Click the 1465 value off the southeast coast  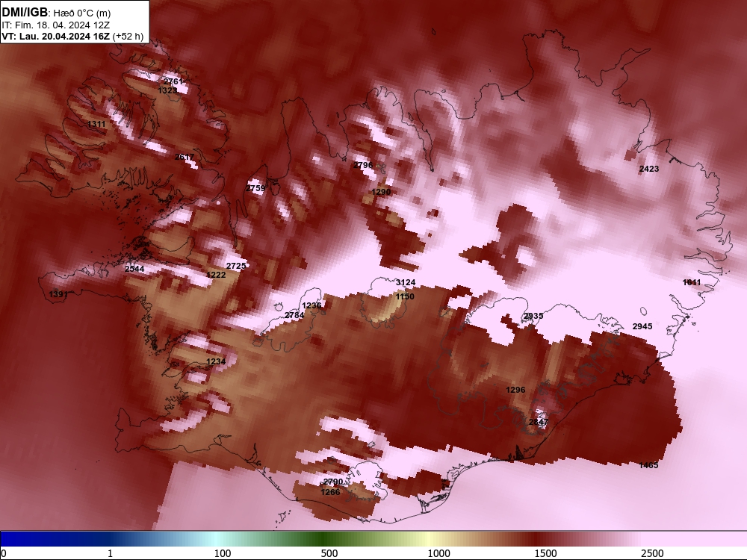click(648, 465)
